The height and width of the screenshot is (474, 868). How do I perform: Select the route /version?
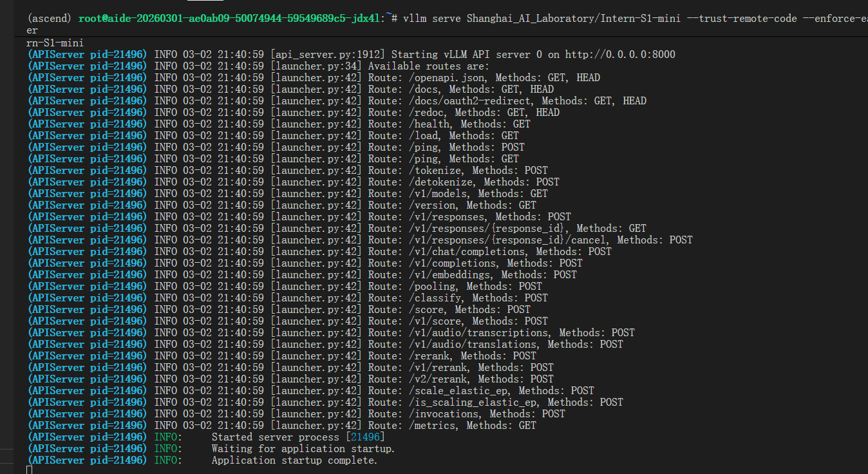[x=432, y=205]
